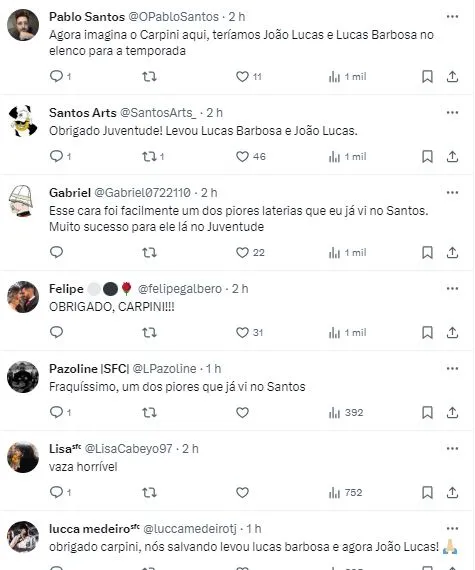Open Lisa's profile avatar
This screenshot has height=570, width=475.
tap(23, 457)
